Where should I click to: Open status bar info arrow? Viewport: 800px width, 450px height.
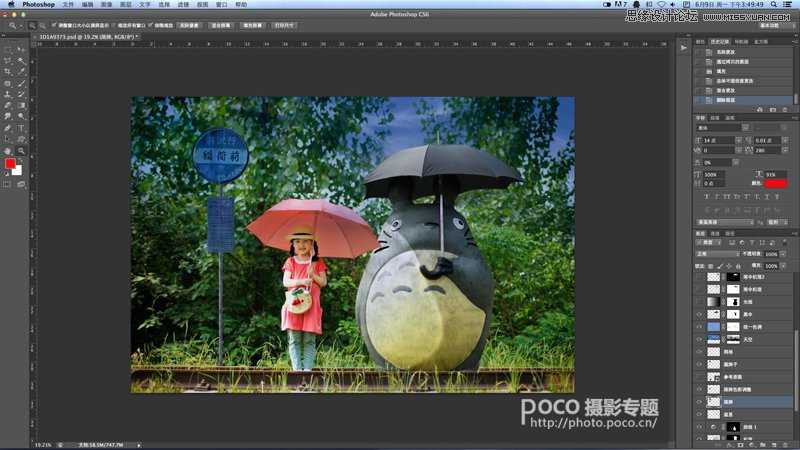[139, 445]
